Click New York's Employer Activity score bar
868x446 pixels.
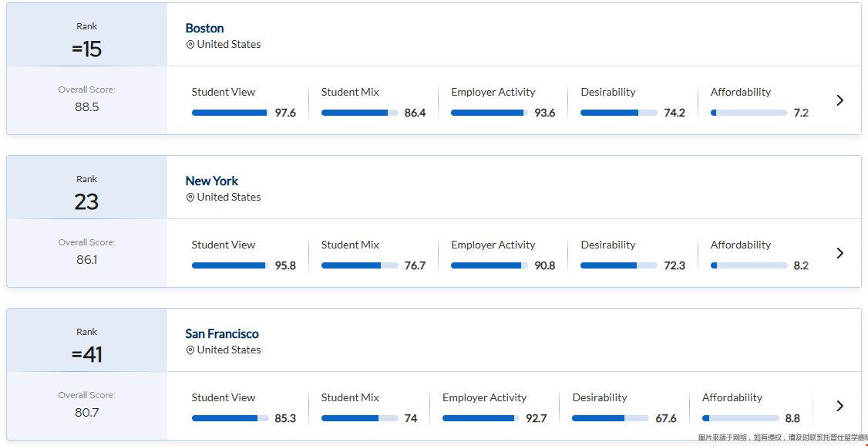click(489, 265)
